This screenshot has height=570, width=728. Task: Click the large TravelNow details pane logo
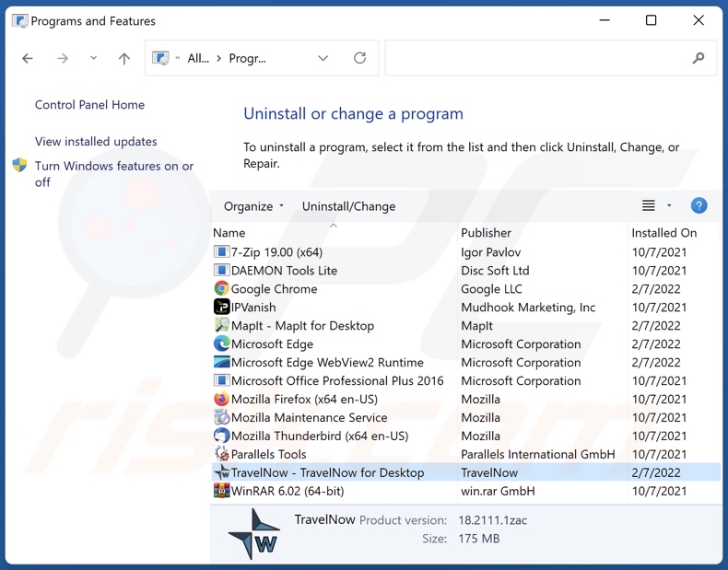[x=254, y=533]
